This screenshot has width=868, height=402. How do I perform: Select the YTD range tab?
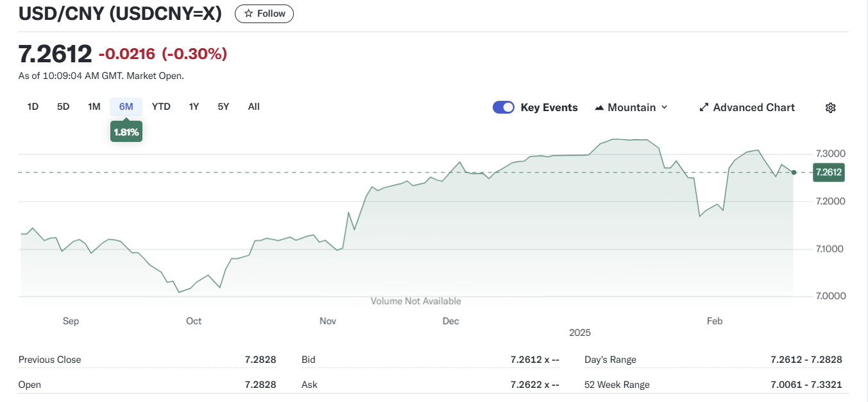(x=161, y=107)
